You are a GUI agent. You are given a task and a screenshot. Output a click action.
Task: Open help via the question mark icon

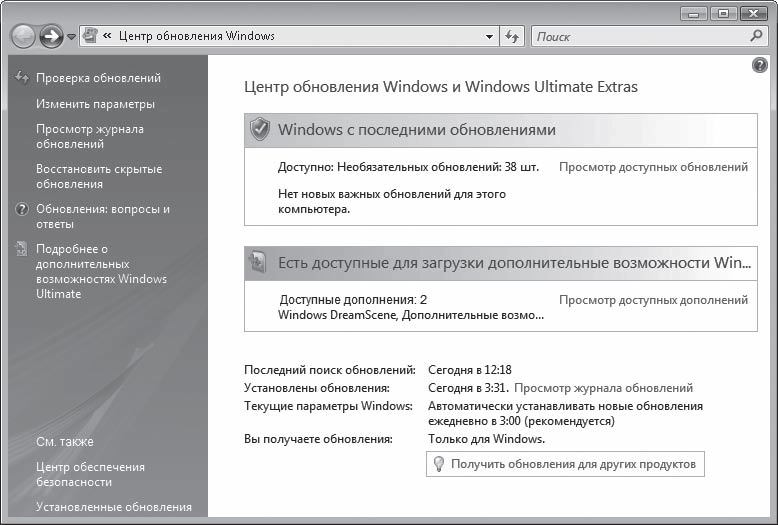pyautogui.click(x=759, y=65)
